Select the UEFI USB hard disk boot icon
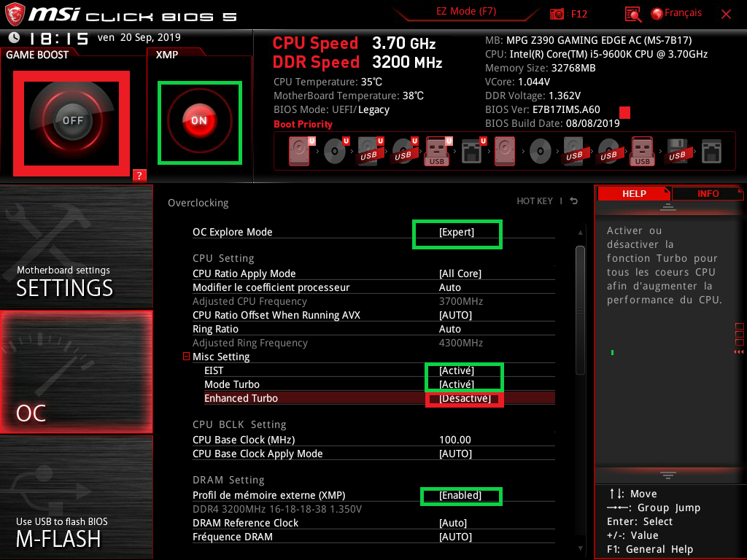The height and width of the screenshot is (560, 747). pos(370,151)
